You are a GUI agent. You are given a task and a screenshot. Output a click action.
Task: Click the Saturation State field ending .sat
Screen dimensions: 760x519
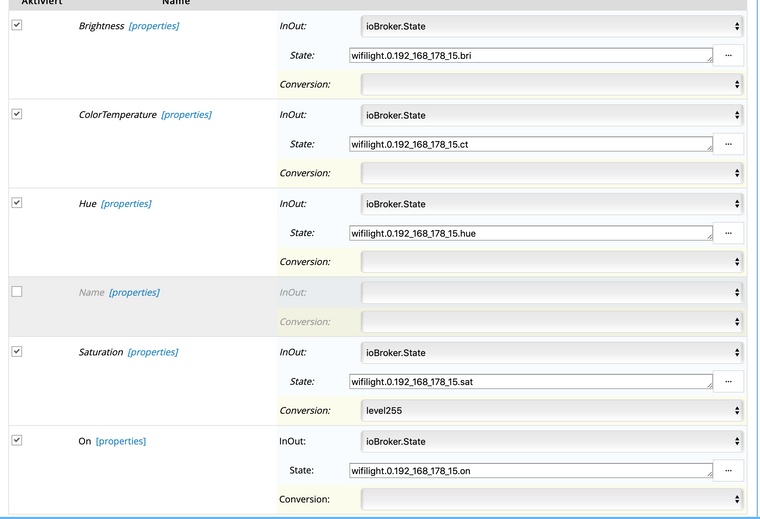[531, 381]
